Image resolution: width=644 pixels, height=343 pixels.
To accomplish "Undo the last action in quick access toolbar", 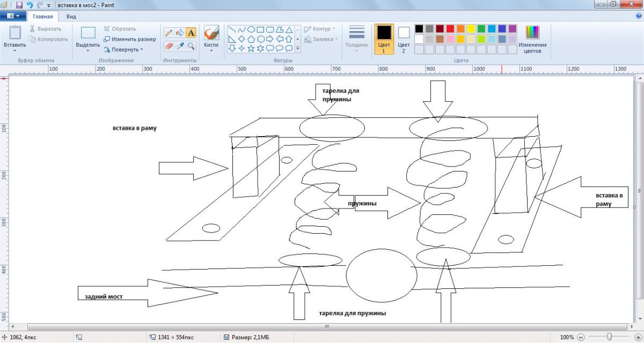I will 30,5.
